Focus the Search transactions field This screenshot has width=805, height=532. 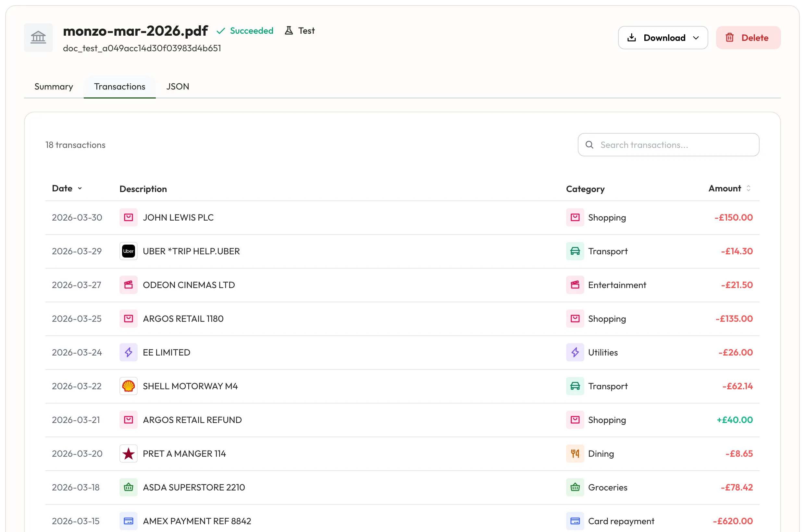click(668, 145)
